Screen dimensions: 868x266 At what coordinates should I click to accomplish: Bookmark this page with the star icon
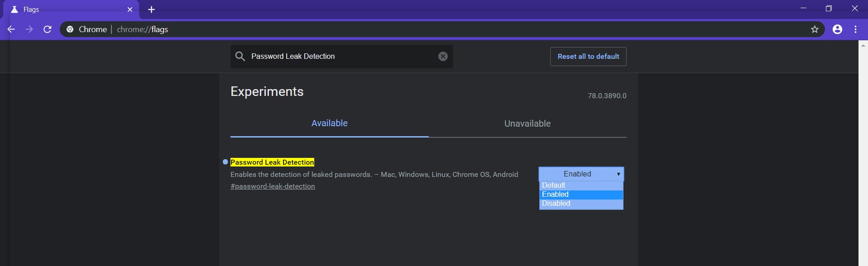tap(815, 29)
